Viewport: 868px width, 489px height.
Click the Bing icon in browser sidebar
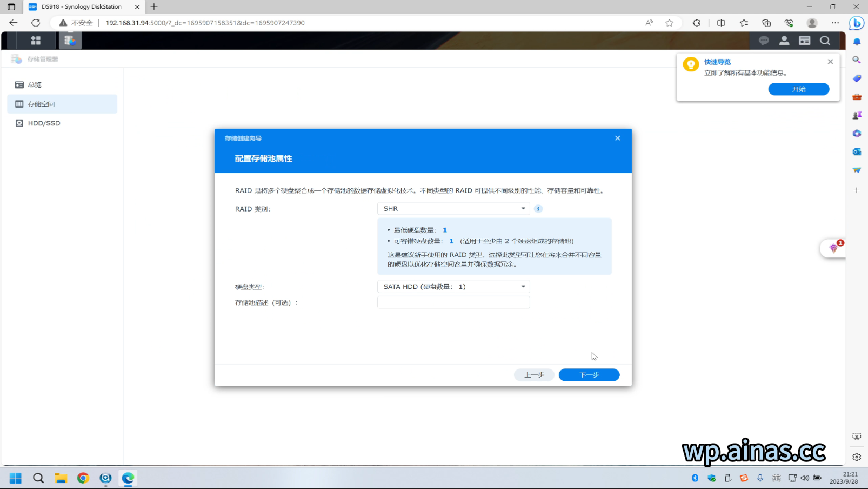coord(858,23)
